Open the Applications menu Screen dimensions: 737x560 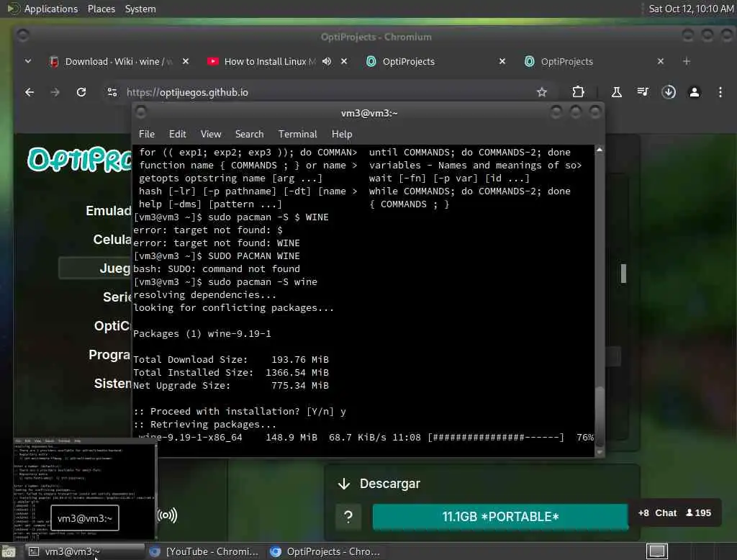[x=51, y=9]
